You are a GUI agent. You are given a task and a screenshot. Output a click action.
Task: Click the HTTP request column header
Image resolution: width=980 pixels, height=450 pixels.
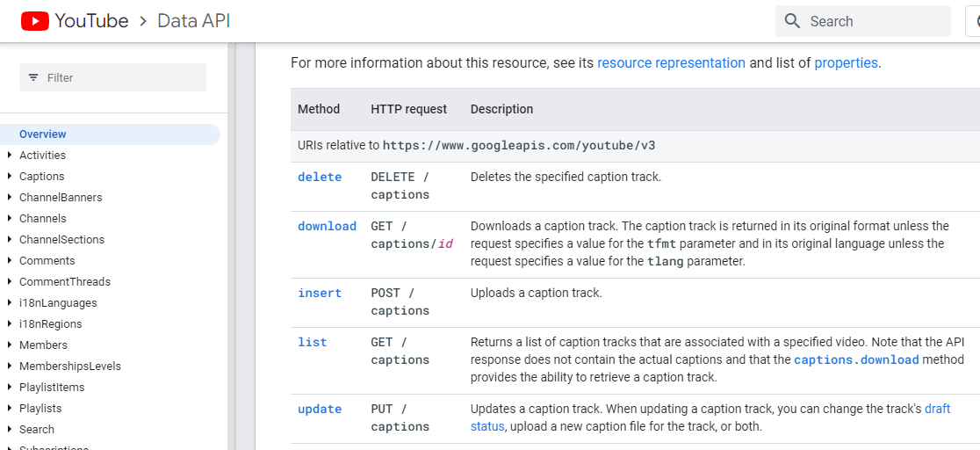[408, 109]
